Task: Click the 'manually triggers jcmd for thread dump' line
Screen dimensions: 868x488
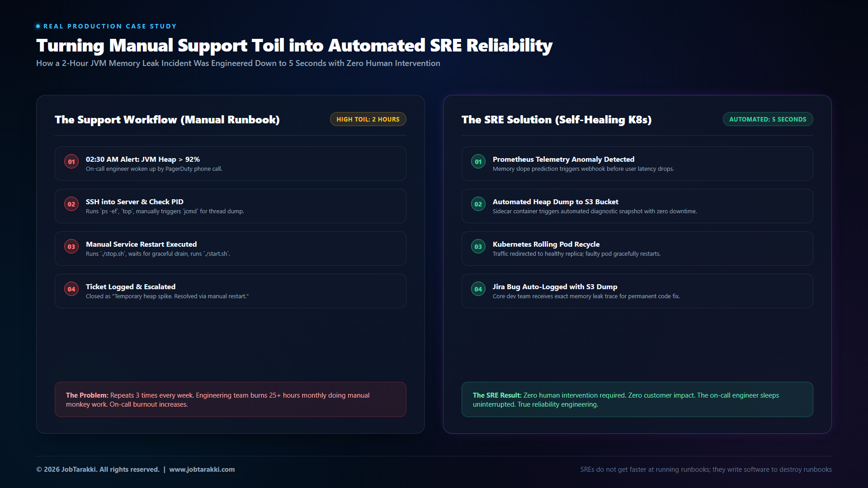Action: point(165,211)
